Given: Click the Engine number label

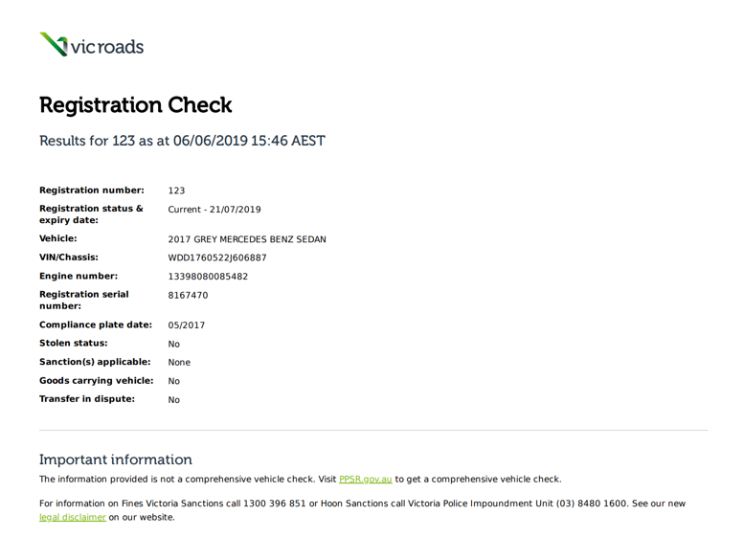Looking at the screenshot, I should pos(78,276).
